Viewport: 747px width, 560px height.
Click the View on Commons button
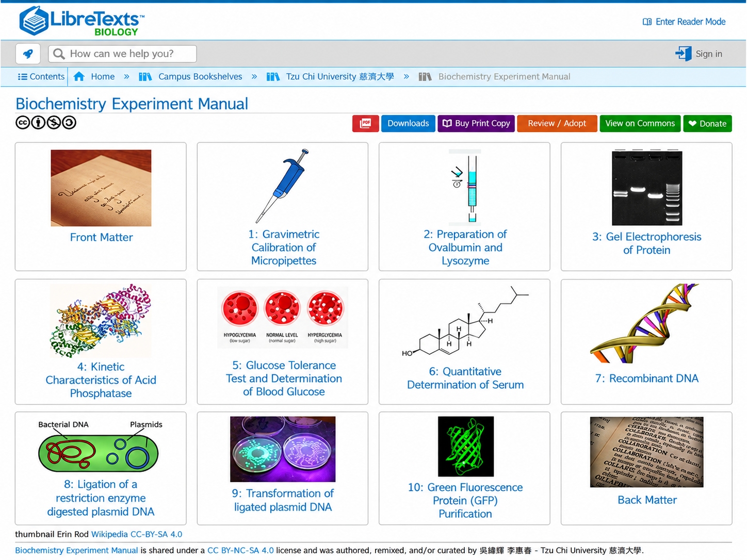[640, 123]
